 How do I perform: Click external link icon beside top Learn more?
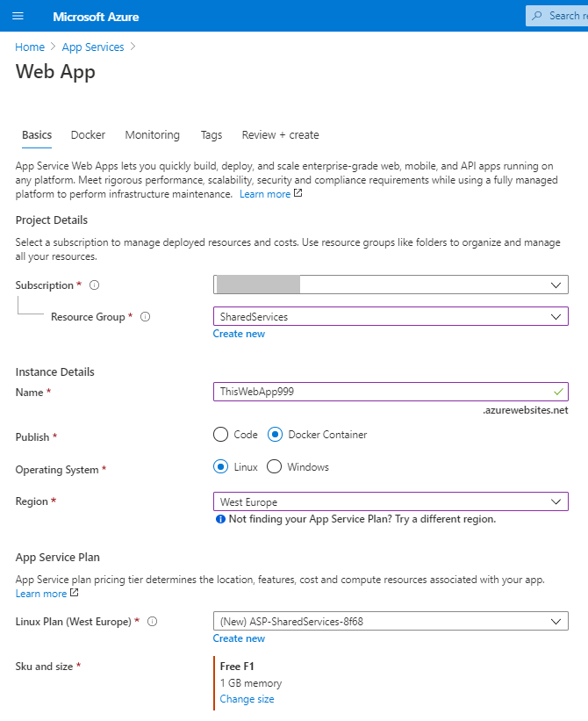(298, 193)
